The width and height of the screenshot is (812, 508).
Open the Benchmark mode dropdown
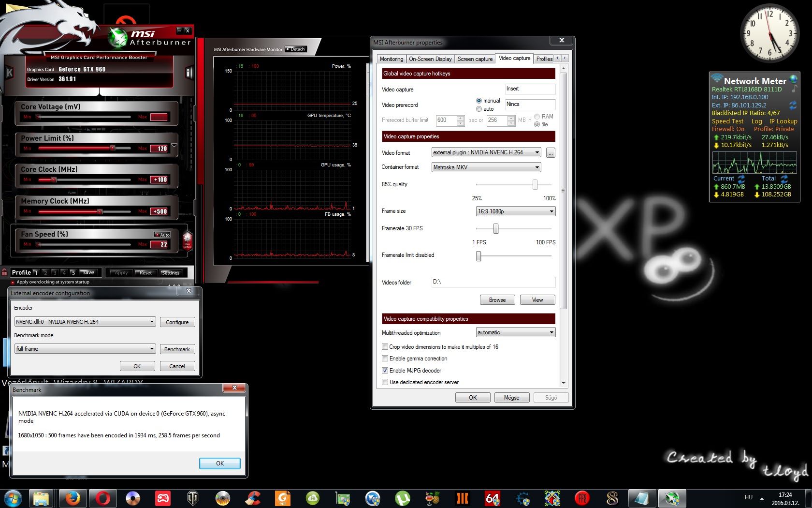pyautogui.click(x=85, y=349)
